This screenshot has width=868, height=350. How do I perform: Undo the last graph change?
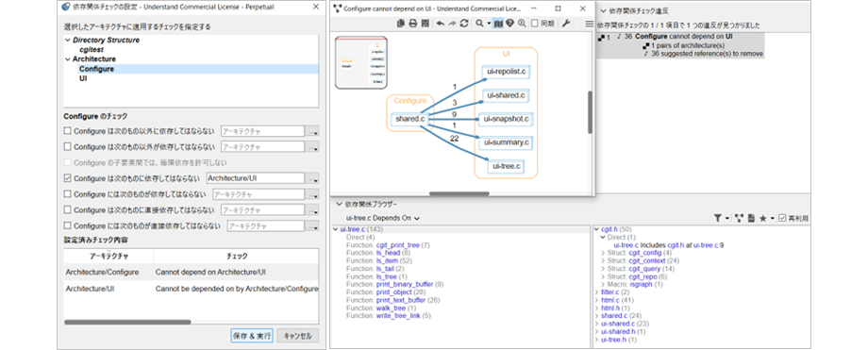tap(440, 24)
